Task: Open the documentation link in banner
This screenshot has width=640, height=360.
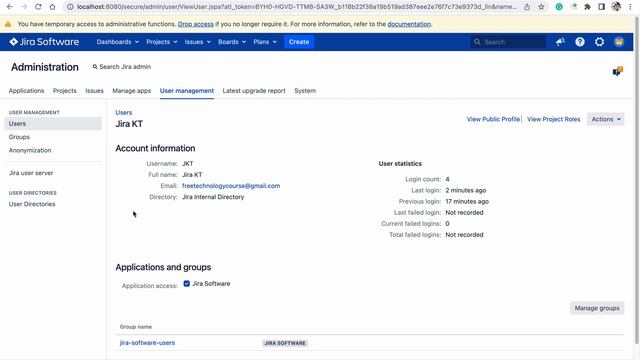Action: click(409, 24)
